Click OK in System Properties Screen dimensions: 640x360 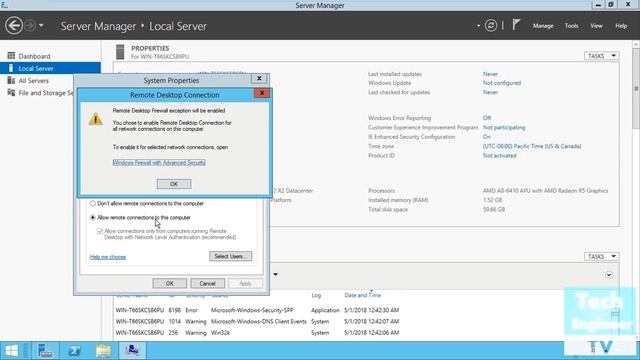pyautogui.click(x=169, y=283)
